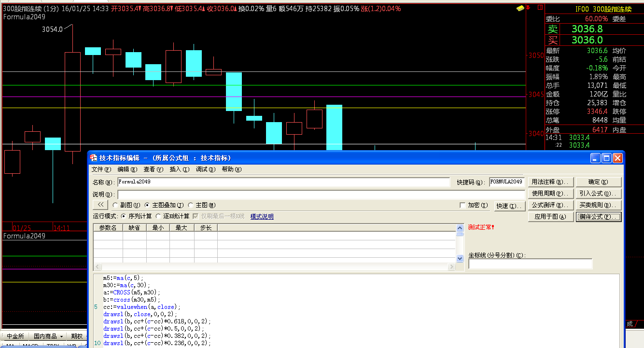Click the parameter table scroll-down arrow
This screenshot has width=644, height=348.
coord(460,259)
